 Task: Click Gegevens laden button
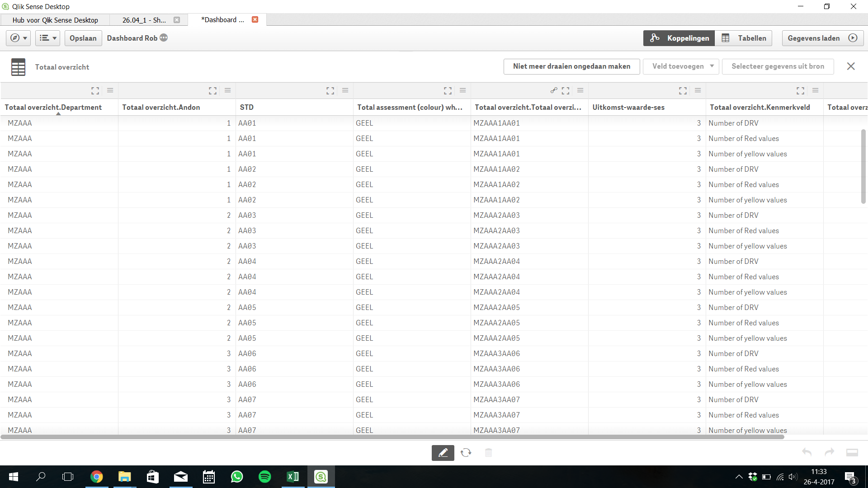[822, 38]
